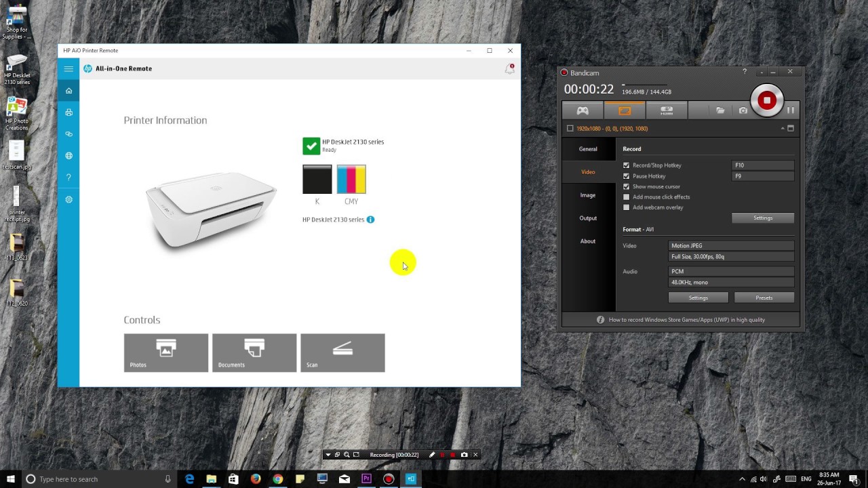Open Microsoft Edge from taskbar
This screenshot has width=868, height=488.
[189, 479]
